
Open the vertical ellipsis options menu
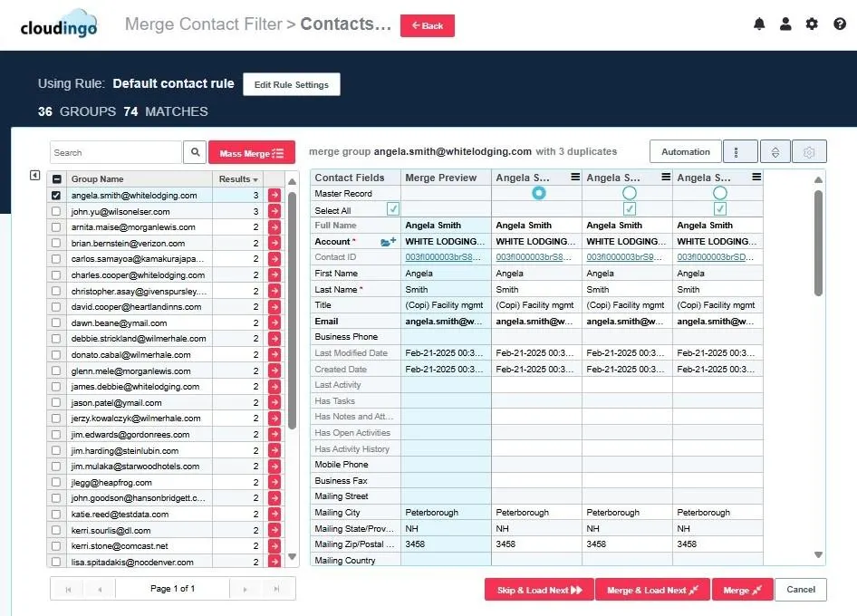click(x=739, y=152)
